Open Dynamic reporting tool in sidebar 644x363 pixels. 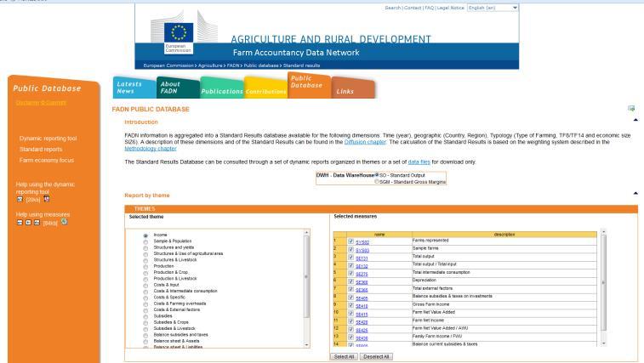[48, 139]
